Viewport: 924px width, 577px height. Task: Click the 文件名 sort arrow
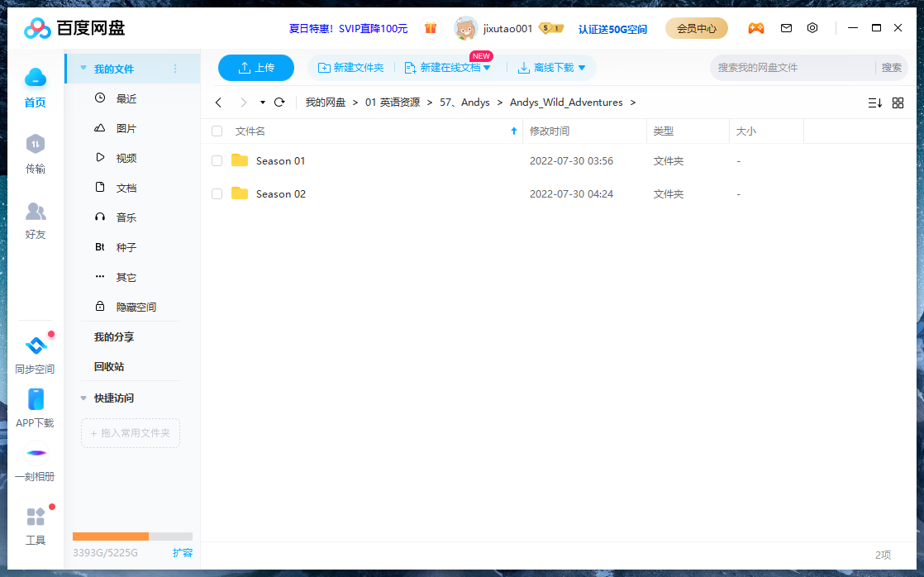514,131
